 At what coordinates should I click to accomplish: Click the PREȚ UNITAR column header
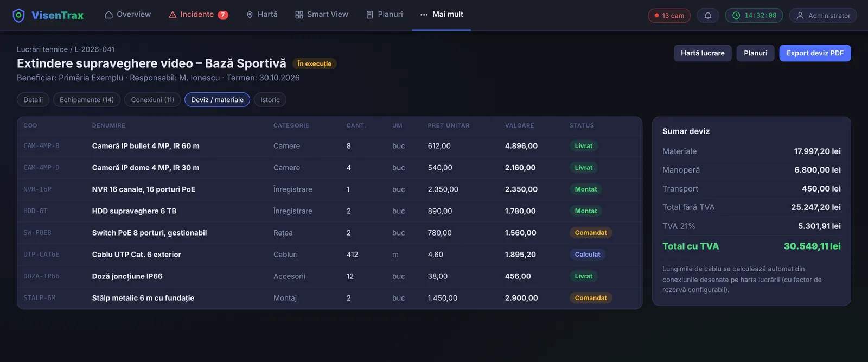click(x=449, y=125)
